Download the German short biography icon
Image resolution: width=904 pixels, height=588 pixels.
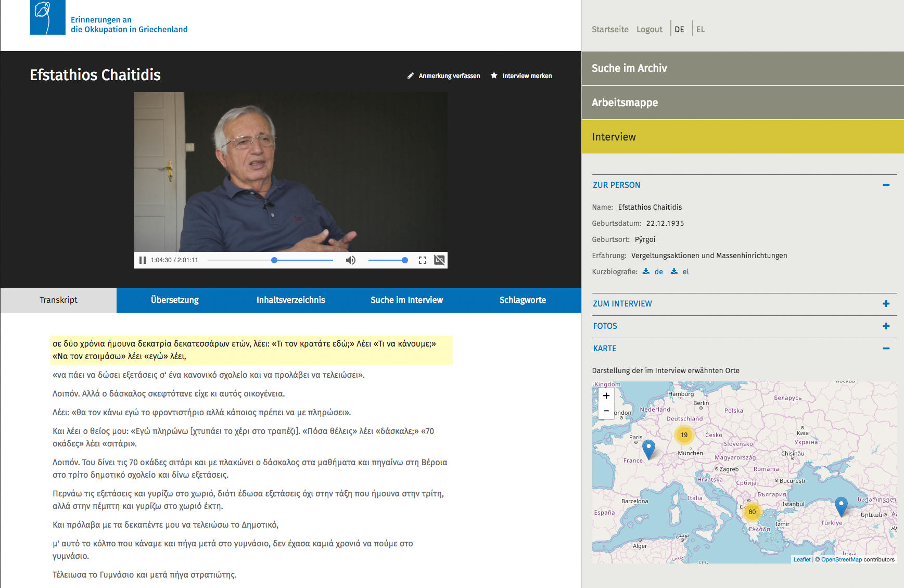646,272
